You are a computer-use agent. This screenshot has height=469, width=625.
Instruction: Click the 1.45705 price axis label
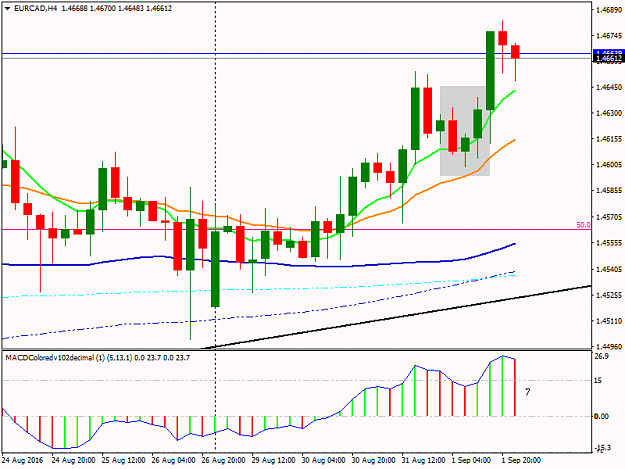coord(609,217)
